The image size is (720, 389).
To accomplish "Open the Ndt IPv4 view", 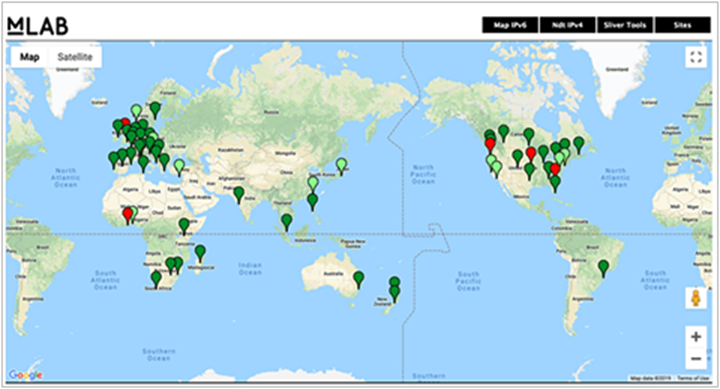I will pos(568,25).
